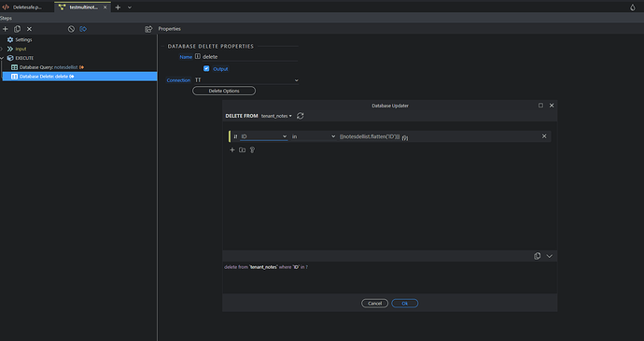Open the tenant_notes table dropdown
Screen dimensions: 644x341
pyautogui.click(x=276, y=116)
